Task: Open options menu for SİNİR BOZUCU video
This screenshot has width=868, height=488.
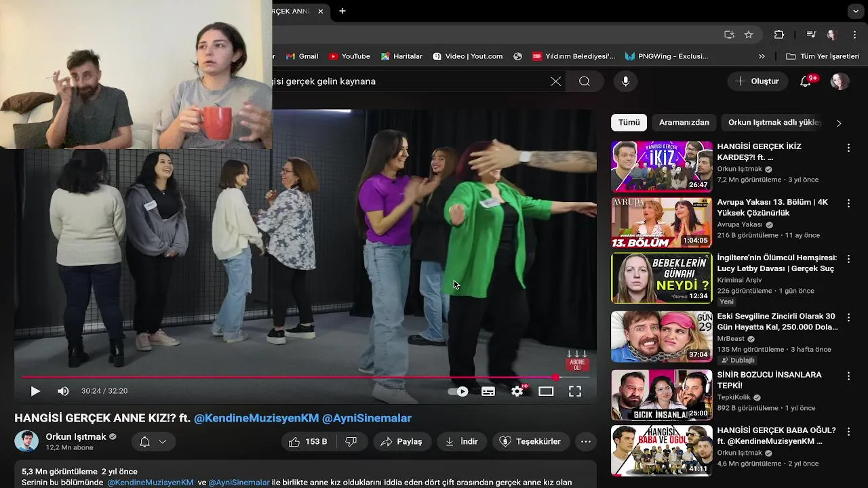Action: (x=848, y=375)
